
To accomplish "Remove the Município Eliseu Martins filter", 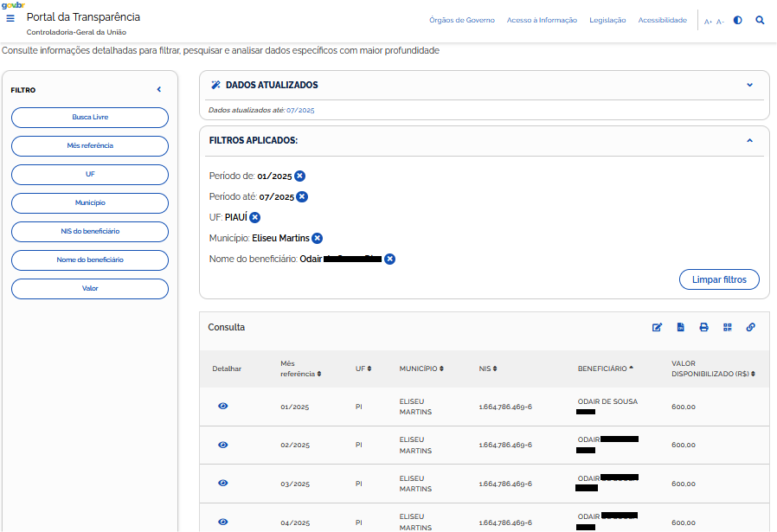I will coord(318,238).
